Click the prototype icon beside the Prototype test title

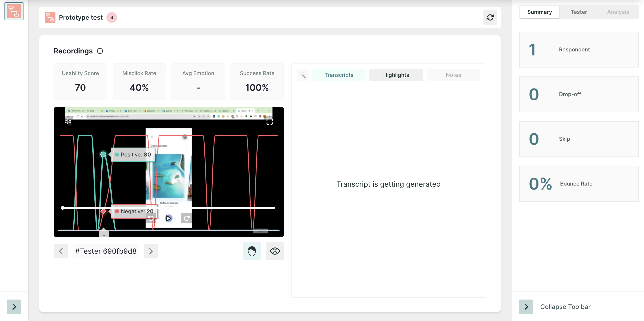tap(50, 17)
